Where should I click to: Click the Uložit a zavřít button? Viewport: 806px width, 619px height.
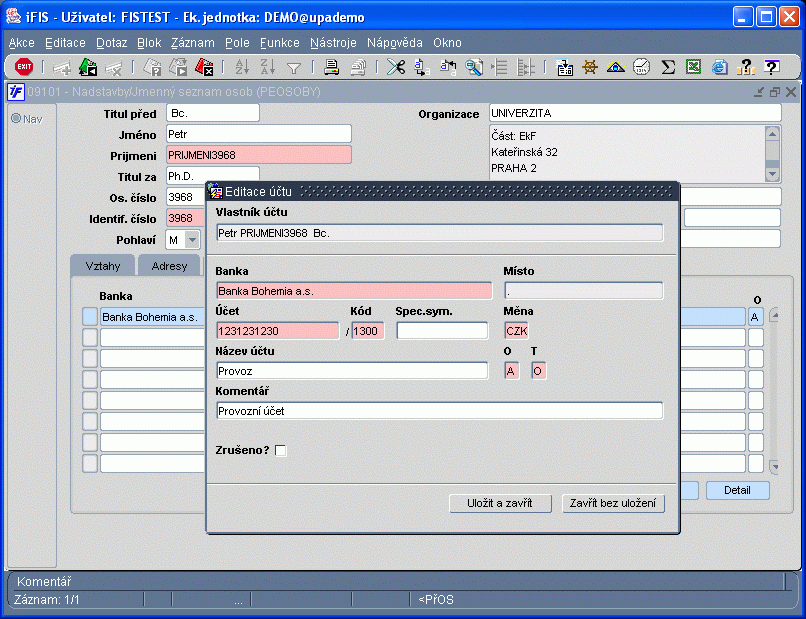pyautogui.click(x=500, y=503)
